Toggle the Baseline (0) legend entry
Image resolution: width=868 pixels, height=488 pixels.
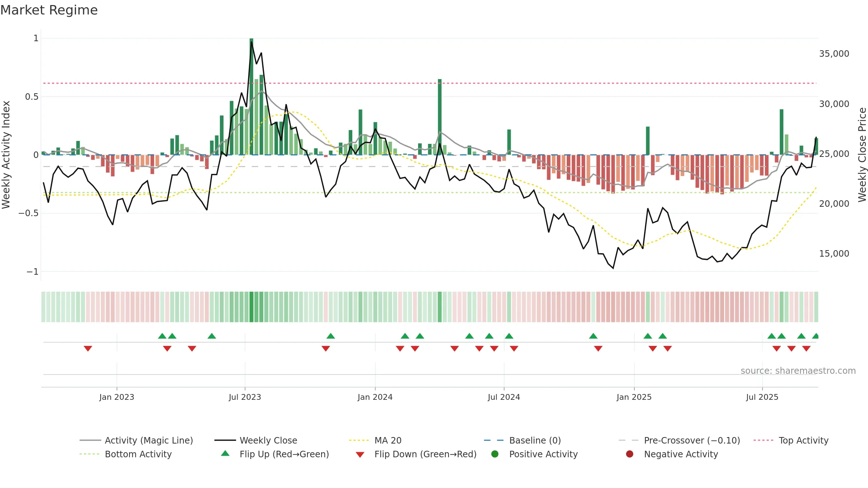pos(522,440)
